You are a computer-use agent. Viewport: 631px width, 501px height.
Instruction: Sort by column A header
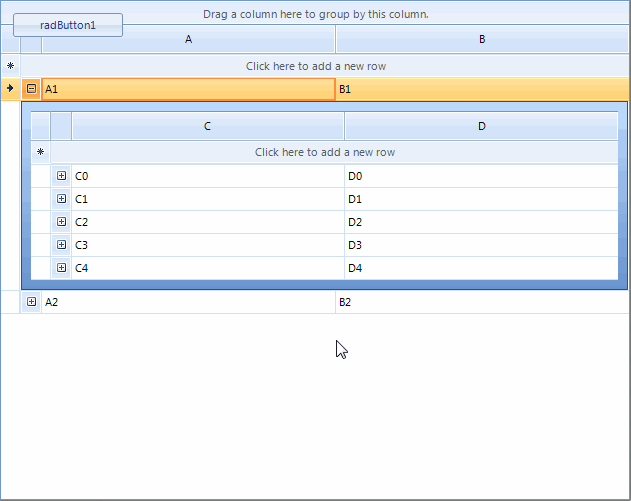click(189, 40)
